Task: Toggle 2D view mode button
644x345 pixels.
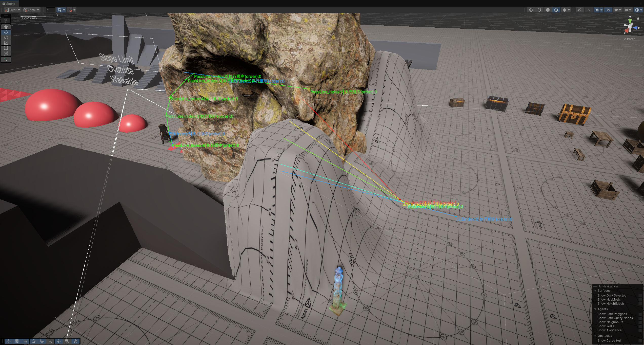Action: tap(579, 10)
